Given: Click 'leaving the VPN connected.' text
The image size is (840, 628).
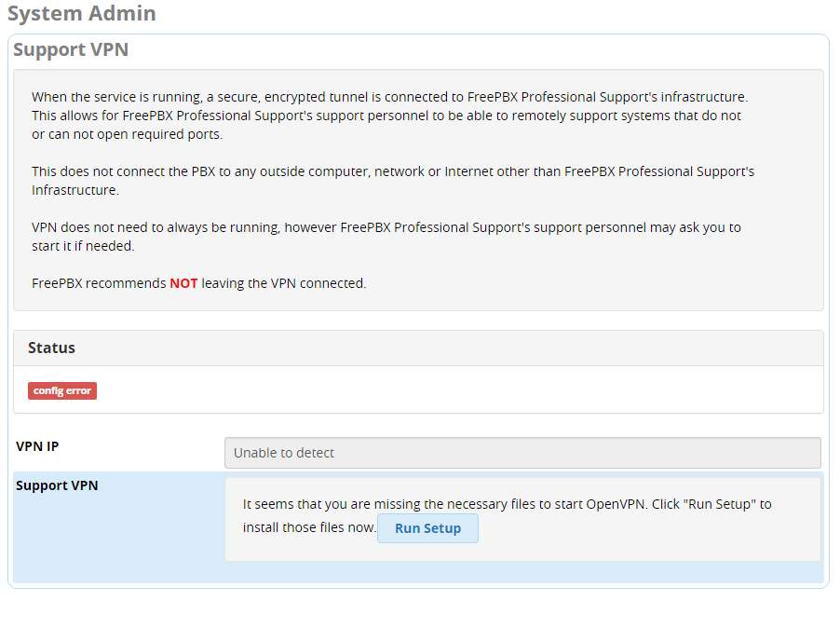Looking at the screenshot, I should click(x=284, y=283).
